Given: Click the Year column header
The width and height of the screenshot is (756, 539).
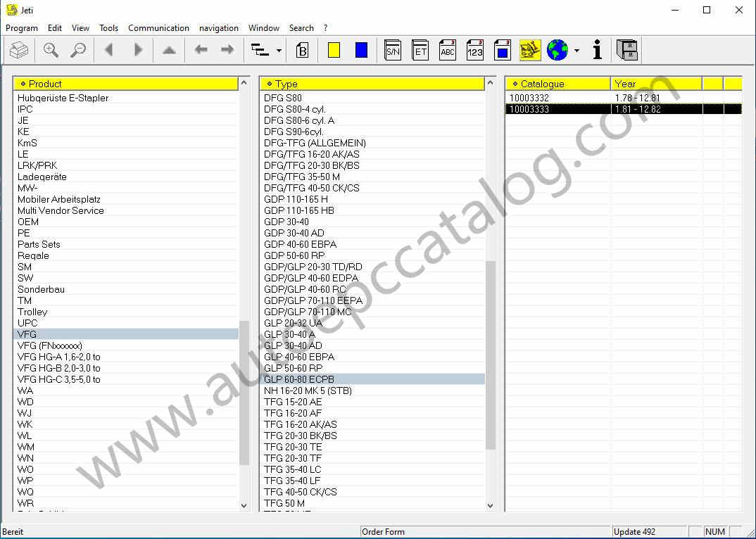Looking at the screenshot, I should click(x=656, y=84).
